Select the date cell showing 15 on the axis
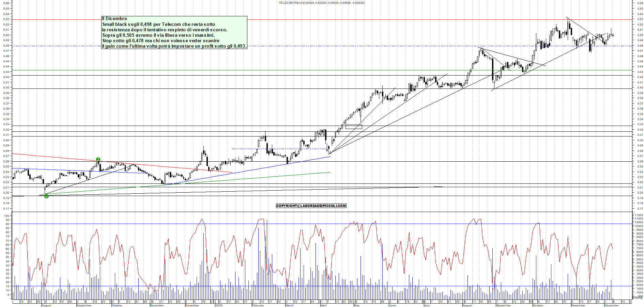This screenshot has width=644, height=307. coord(21,301)
